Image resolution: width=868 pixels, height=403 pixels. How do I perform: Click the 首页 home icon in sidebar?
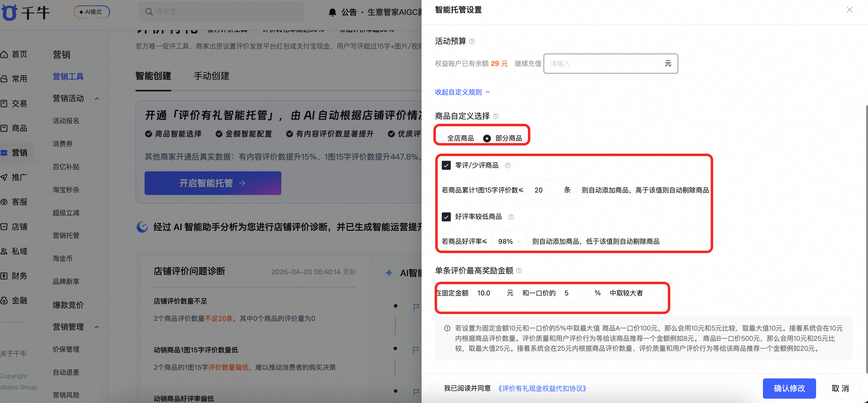(x=4, y=54)
